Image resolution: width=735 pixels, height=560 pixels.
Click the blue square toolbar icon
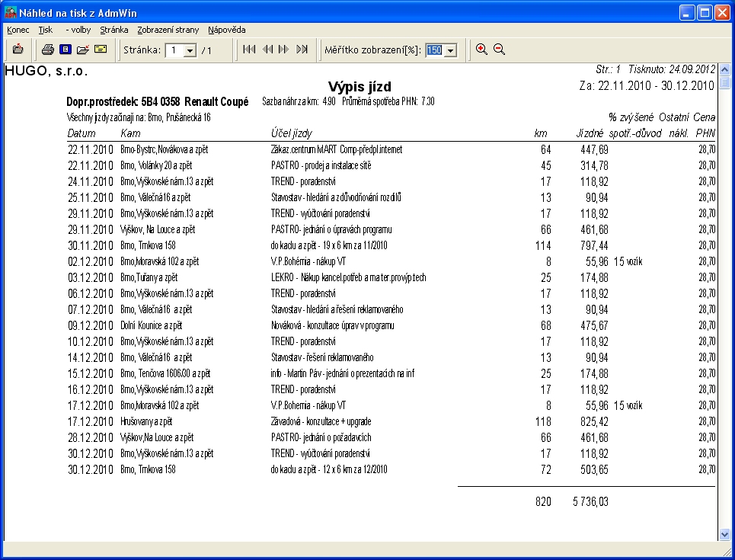(66, 49)
